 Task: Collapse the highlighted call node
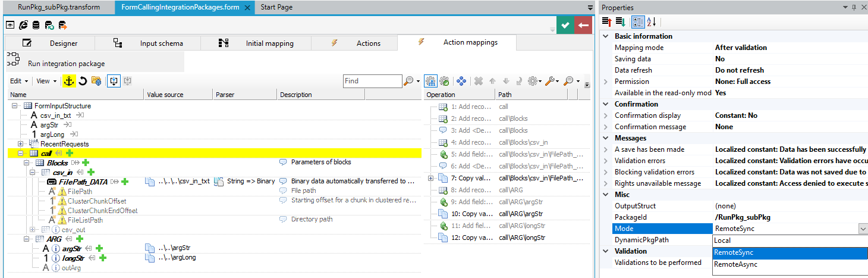pos(21,154)
